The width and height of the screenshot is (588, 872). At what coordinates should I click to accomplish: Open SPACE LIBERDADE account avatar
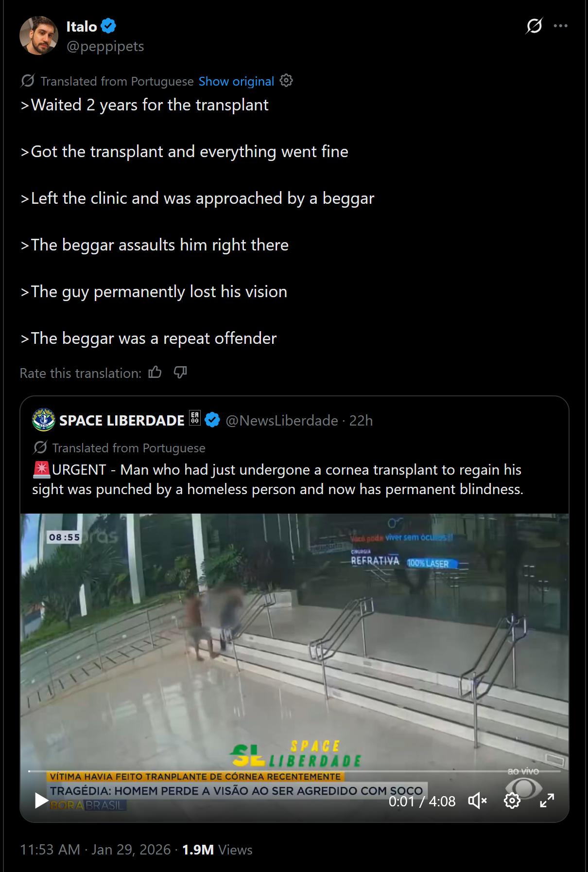click(x=43, y=420)
